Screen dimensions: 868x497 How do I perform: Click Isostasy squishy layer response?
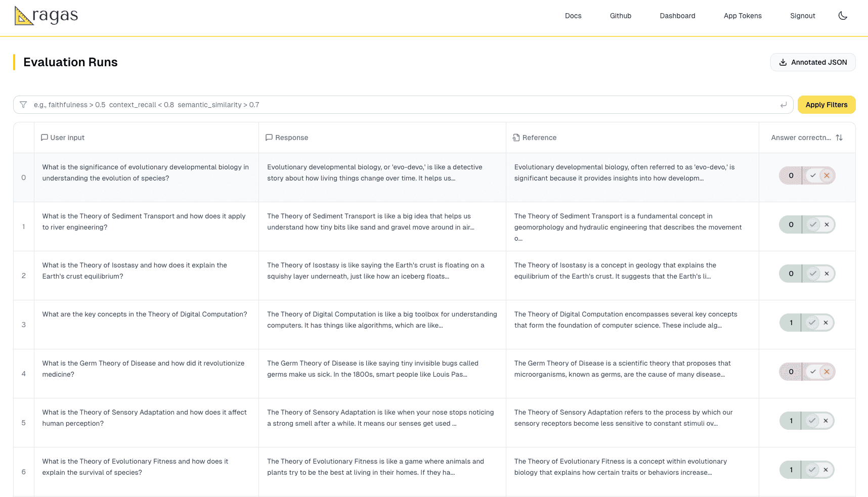(x=376, y=270)
